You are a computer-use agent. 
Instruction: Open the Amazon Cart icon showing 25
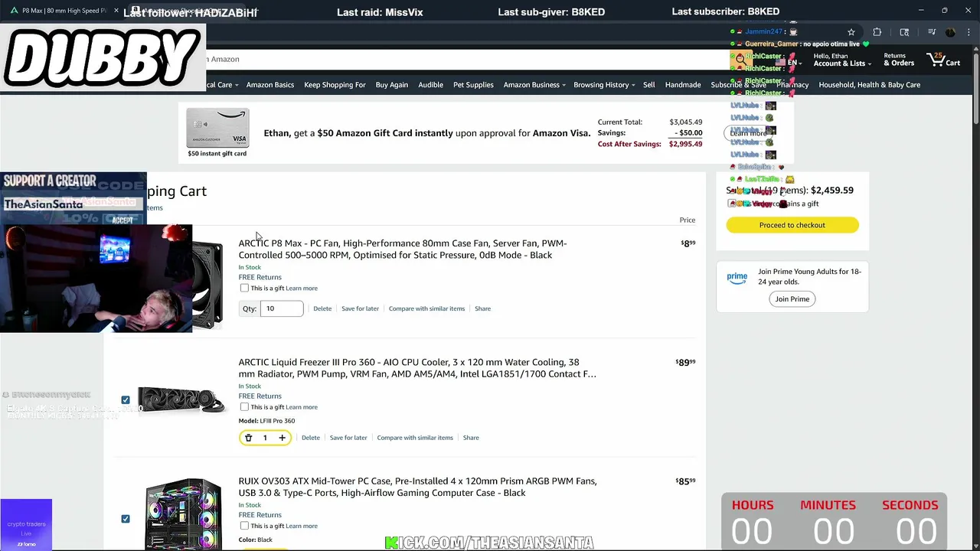(x=943, y=60)
